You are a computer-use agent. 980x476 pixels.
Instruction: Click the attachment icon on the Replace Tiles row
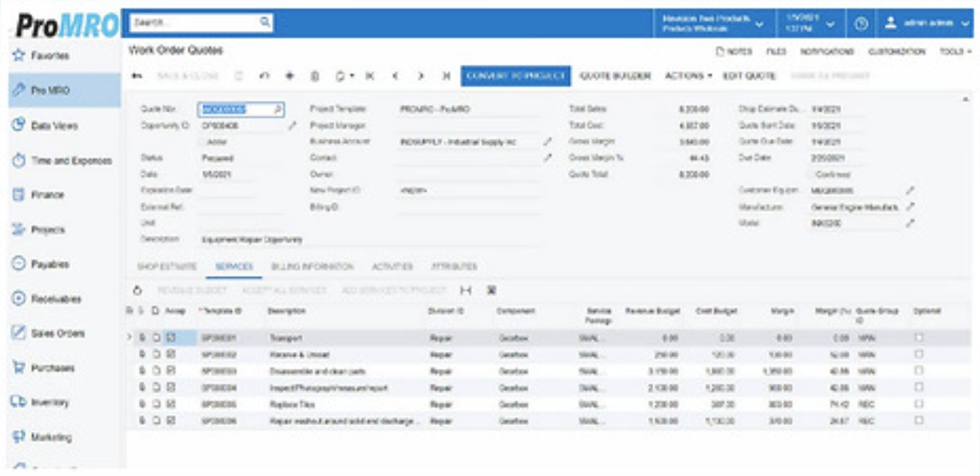pyautogui.click(x=142, y=404)
